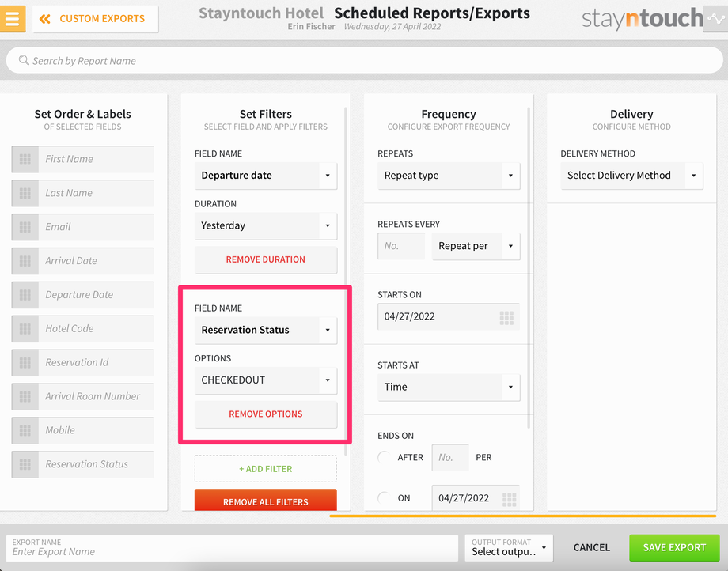Click the Ends On After number field
Screen dimensions: 728x571
(450, 457)
